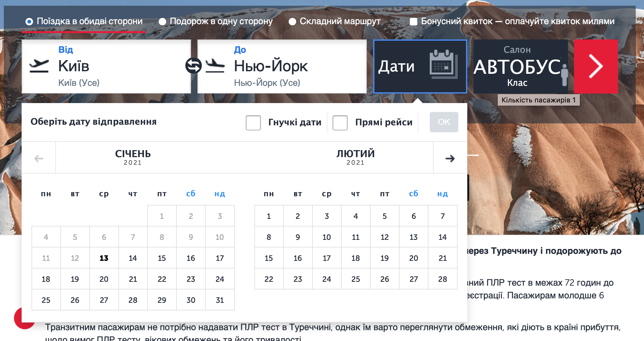The width and height of the screenshot is (644, 341).
Task: Click the calendar icon in Dates field
Action: (x=443, y=65)
